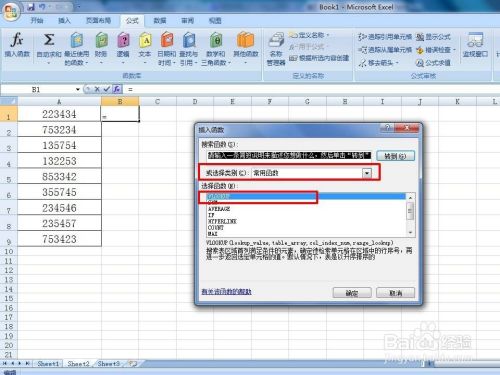Click the AutoSum sigma icon
The height and width of the screenshot is (375, 500).
(x=49, y=41)
